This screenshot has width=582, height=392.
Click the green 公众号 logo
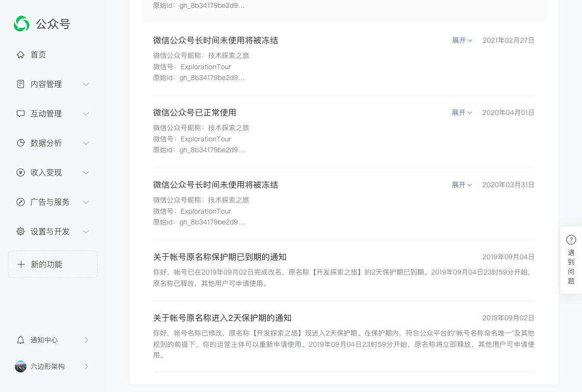click(22, 24)
